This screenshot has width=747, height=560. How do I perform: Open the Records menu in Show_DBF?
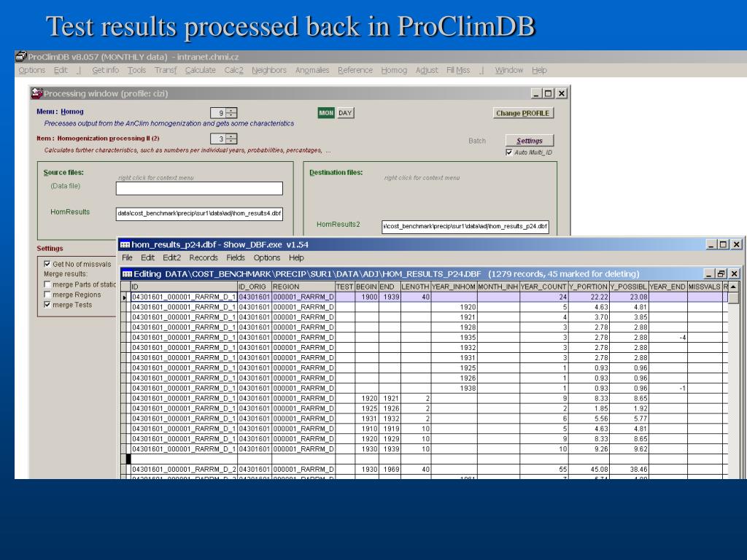[204, 257]
